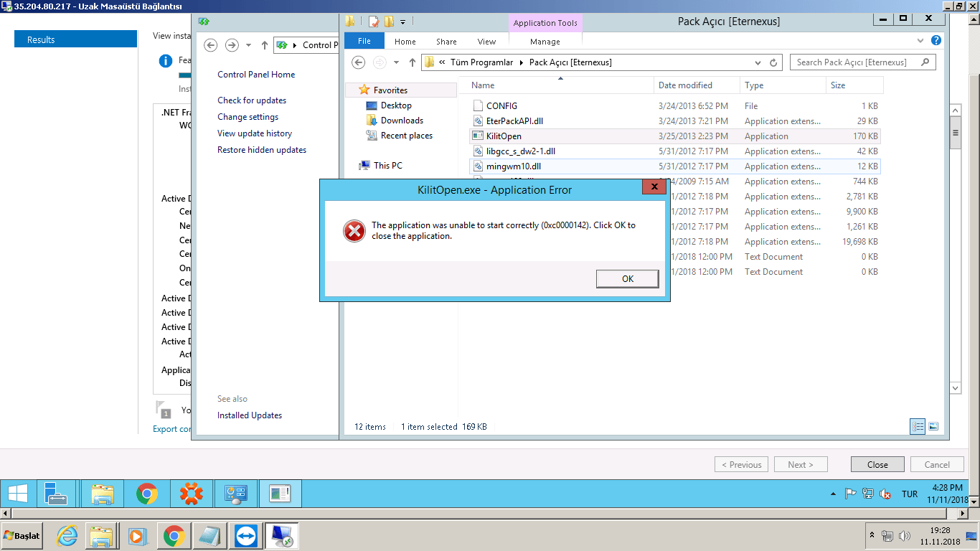The image size is (980, 551).
Task: Open Installed Updates under See also
Action: [x=250, y=415]
